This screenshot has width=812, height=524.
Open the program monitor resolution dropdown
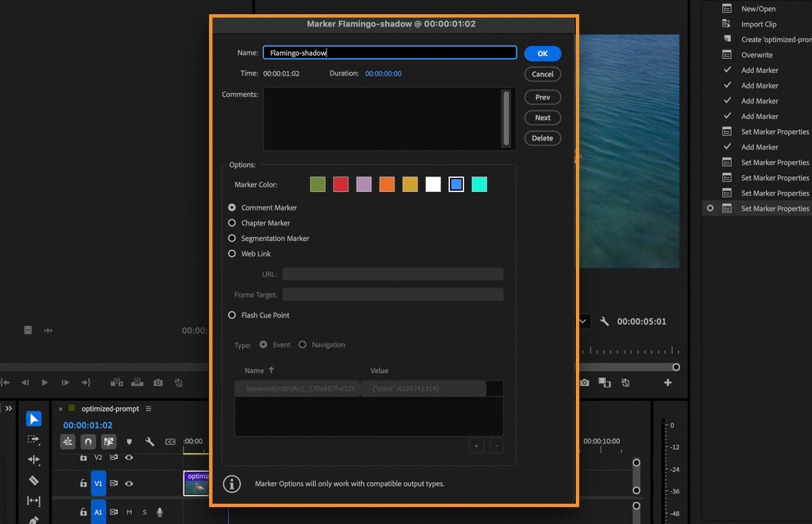pyautogui.click(x=583, y=321)
